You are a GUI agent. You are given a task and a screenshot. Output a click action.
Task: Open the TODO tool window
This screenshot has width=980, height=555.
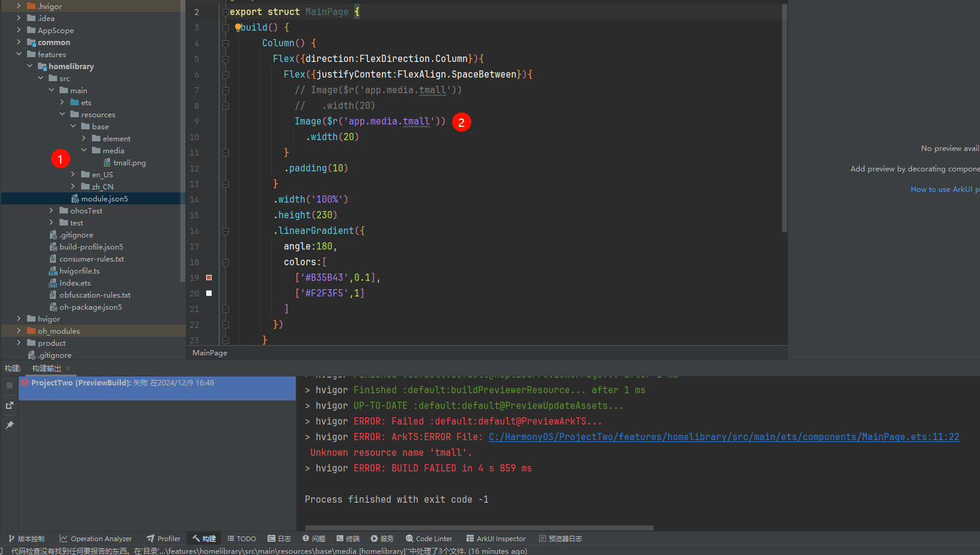[x=242, y=539]
